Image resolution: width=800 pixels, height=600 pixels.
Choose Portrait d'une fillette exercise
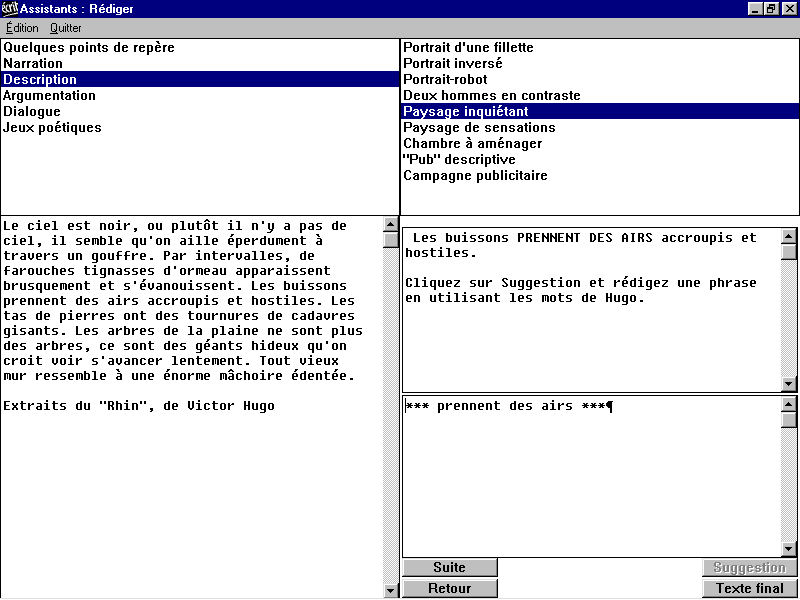coord(468,48)
